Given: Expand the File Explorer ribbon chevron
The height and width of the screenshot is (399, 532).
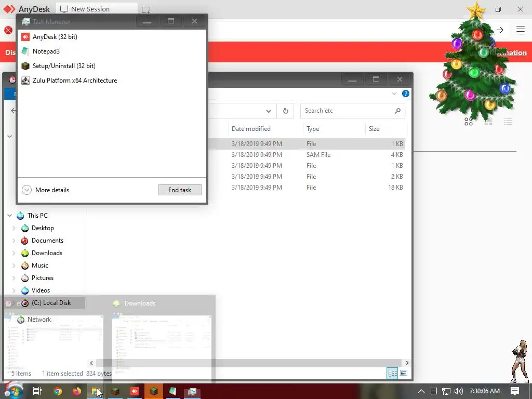Looking at the screenshot, I should pyautogui.click(x=394, y=94).
